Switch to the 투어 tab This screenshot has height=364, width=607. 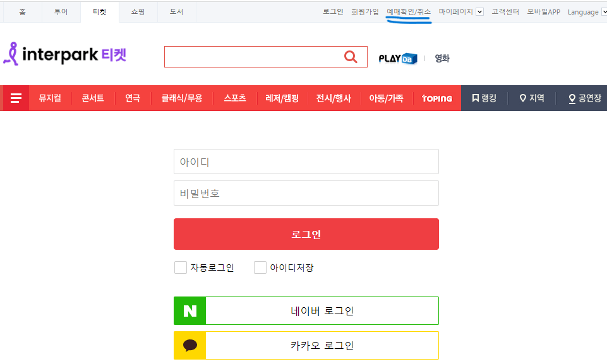coord(61,12)
